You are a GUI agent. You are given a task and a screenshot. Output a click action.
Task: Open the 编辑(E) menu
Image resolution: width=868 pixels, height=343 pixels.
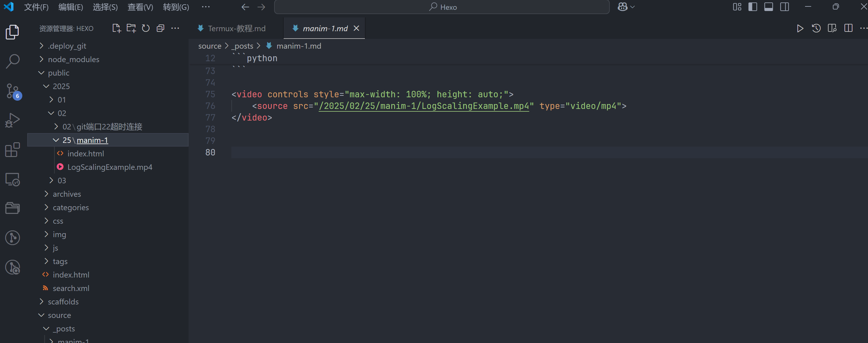[x=70, y=7]
